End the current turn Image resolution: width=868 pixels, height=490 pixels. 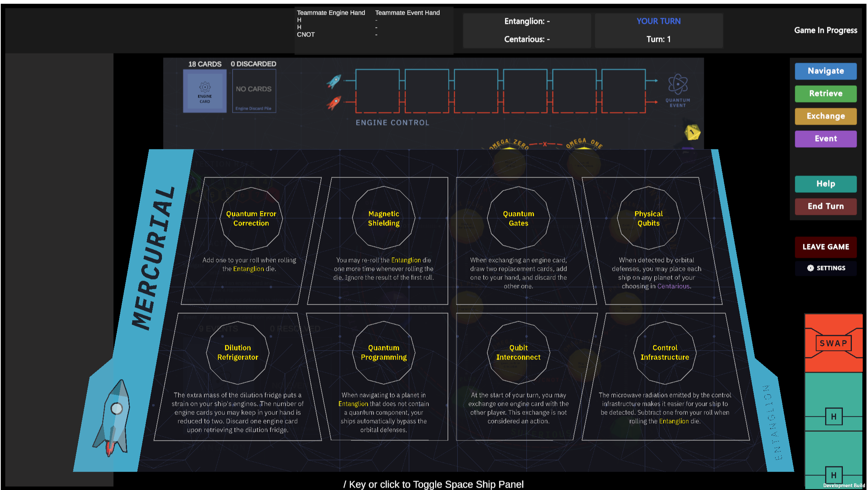[x=826, y=206]
